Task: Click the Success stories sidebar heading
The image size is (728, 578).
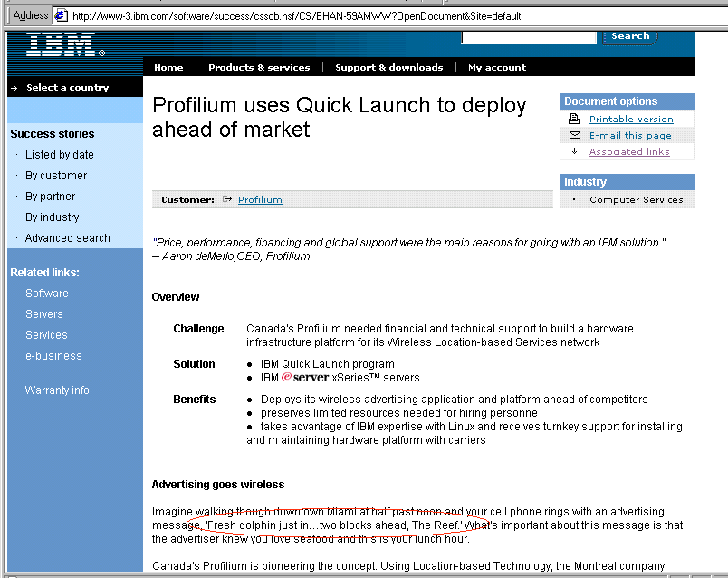Action: (x=53, y=134)
